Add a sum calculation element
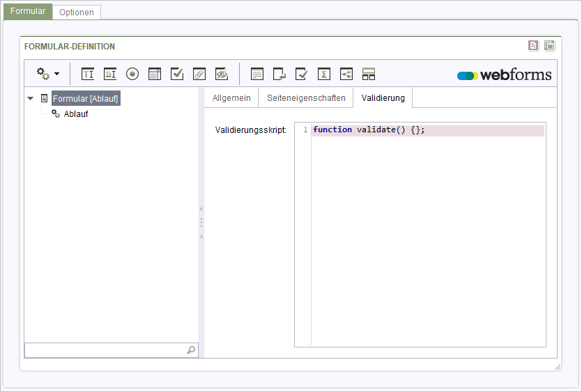This screenshot has height=392, width=582. pyautogui.click(x=324, y=74)
